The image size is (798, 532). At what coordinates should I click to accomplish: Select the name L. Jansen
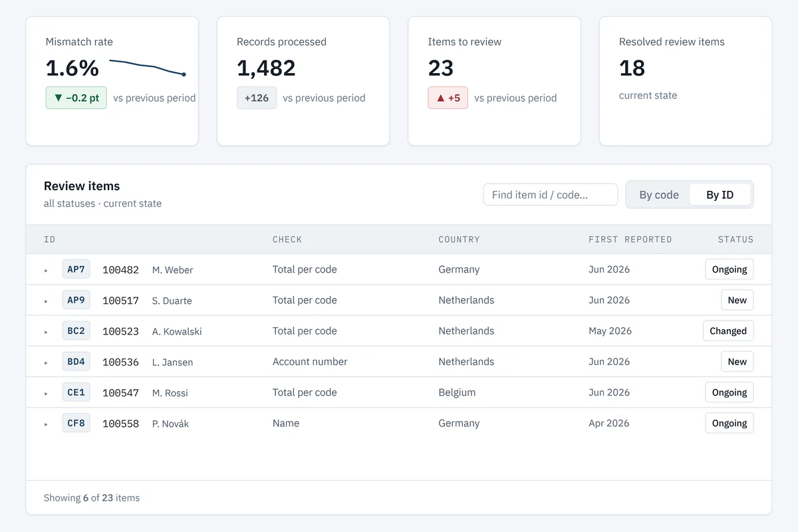(172, 362)
